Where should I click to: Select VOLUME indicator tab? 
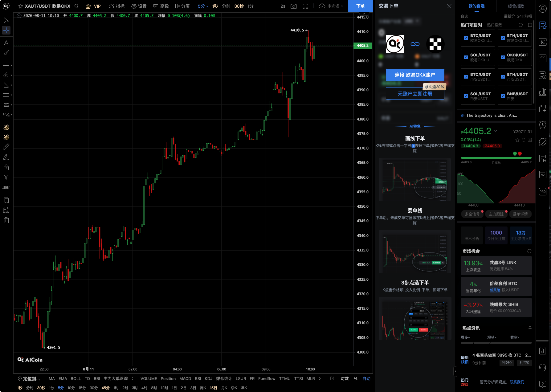tap(149, 378)
